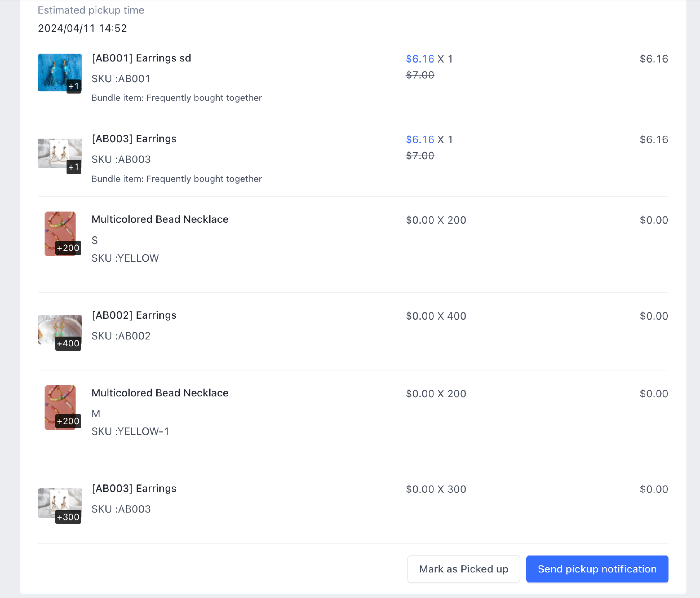Click the +1 badge on AB001 earrings image
This screenshot has width=700, height=598.
[74, 86]
